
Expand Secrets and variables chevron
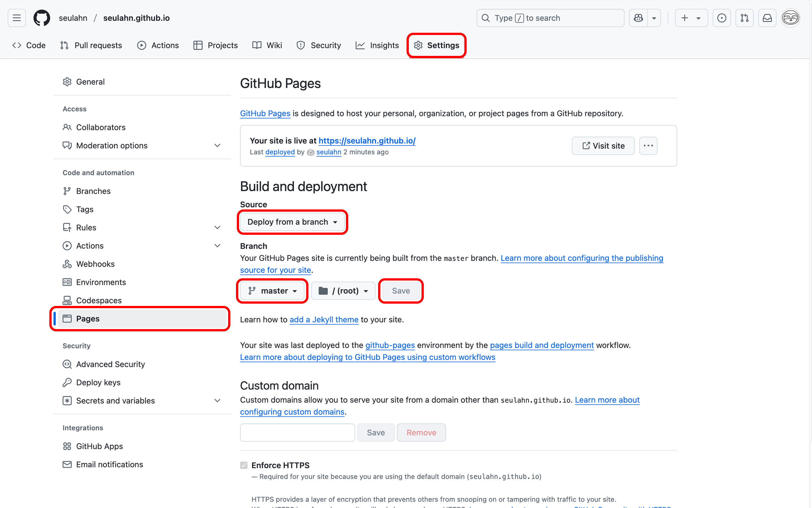coord(217,400)
